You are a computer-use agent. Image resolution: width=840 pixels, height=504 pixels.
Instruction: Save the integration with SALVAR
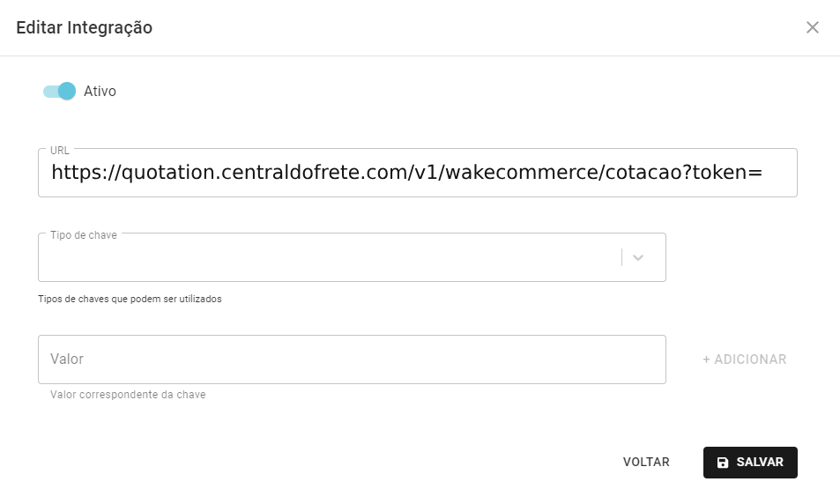point(750,463)
